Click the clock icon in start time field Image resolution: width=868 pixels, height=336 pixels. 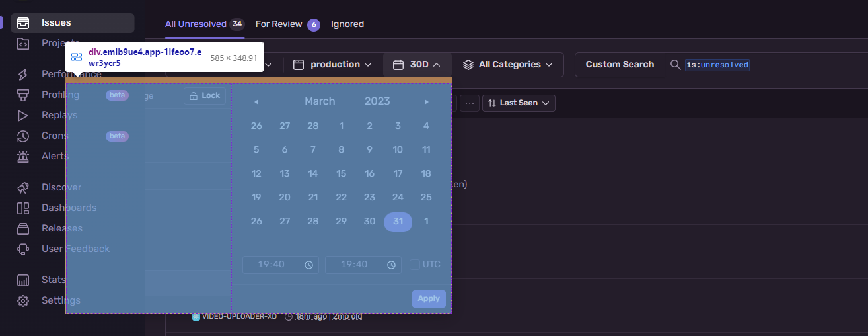click(x=309, y=265)
